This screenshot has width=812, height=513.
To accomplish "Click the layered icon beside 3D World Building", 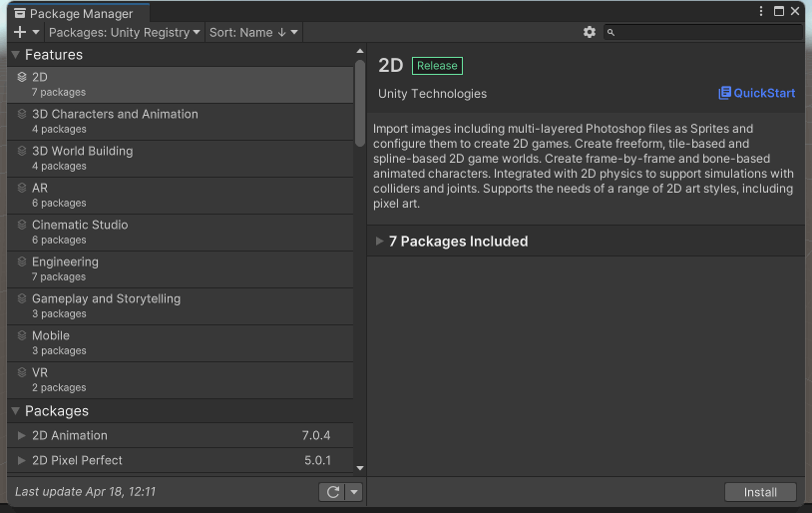I will [x=22, y=151].
